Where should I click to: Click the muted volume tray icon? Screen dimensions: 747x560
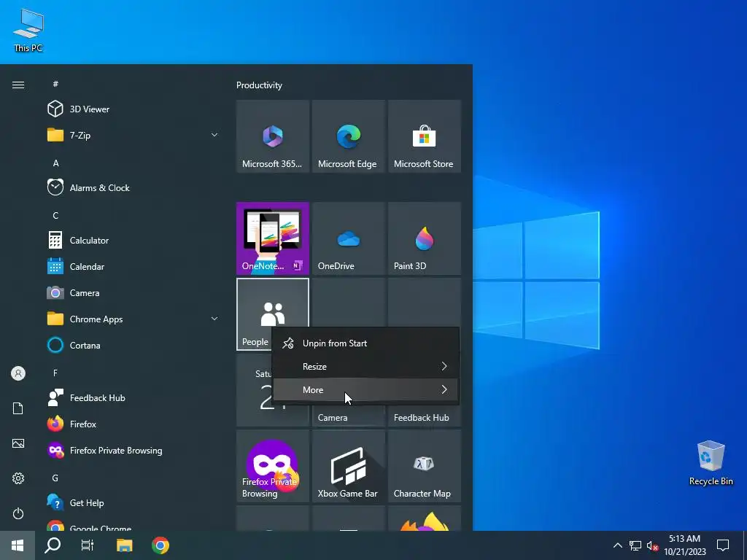652,545
